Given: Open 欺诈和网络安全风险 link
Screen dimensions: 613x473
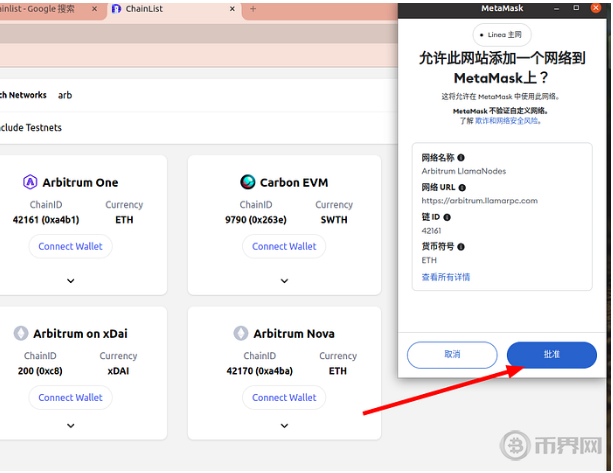Looking at the screenshot, I should [x=508, y=120].
